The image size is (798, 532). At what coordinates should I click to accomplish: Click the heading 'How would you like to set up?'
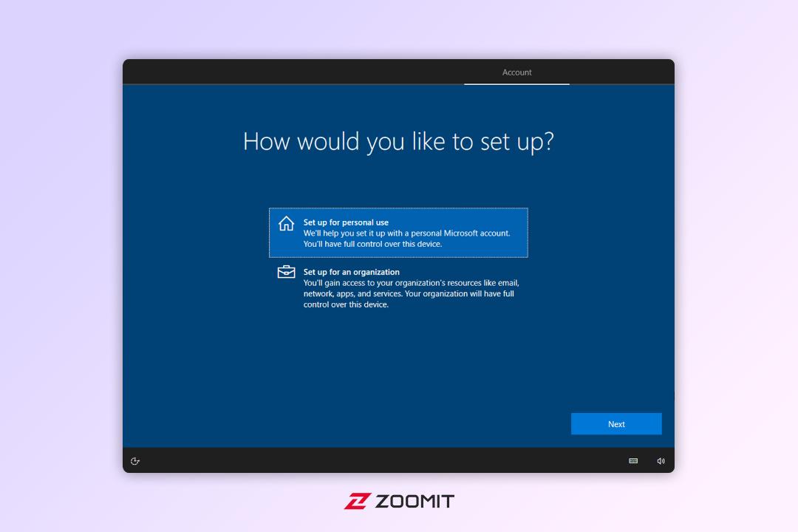pos(398,142)
